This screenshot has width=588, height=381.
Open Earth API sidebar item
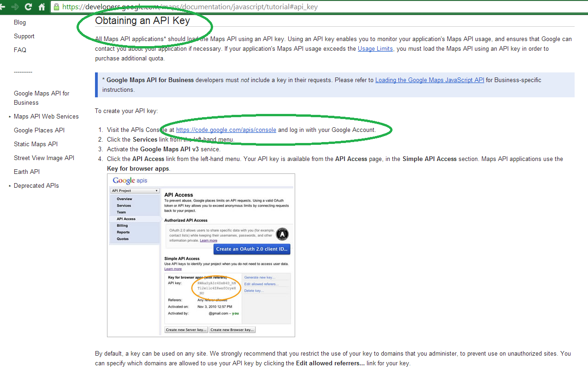pyautogui.click(x=27, y=172)
